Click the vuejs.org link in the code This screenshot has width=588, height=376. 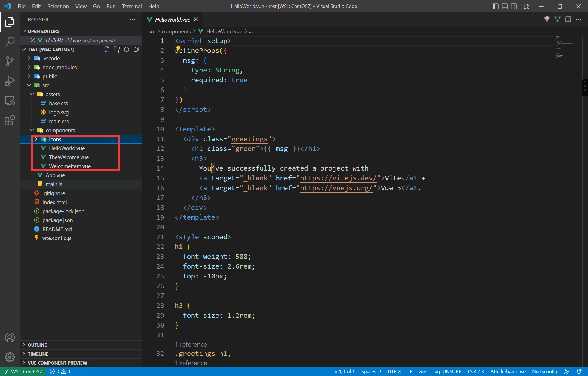[336, 188]
